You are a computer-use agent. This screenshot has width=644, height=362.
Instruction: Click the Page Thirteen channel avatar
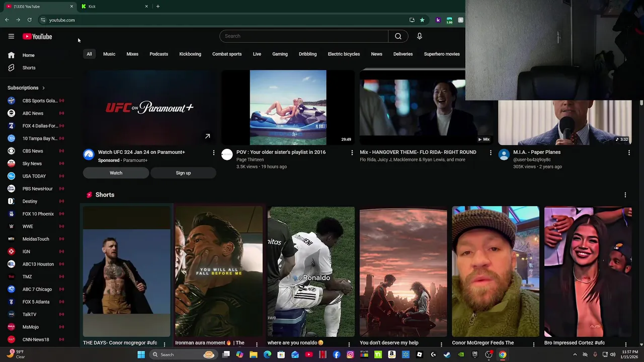(227, 154)
